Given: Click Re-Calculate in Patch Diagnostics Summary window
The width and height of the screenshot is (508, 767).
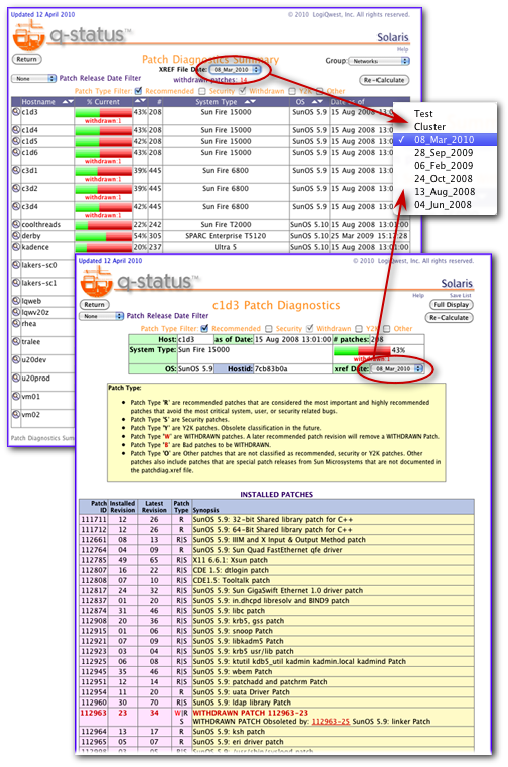Looking at the screenshot, I should click(384, 80).
